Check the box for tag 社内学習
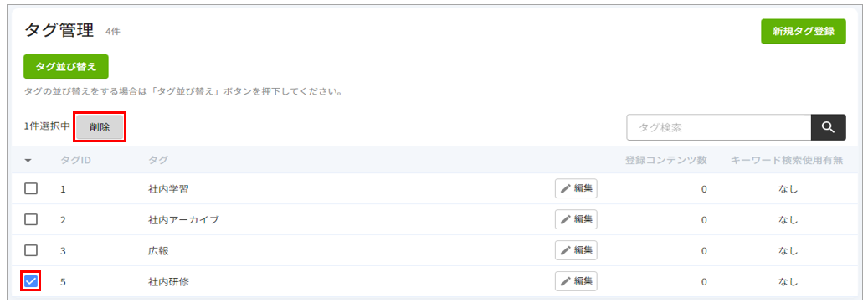The image size is (868, 303). [31, 188]
